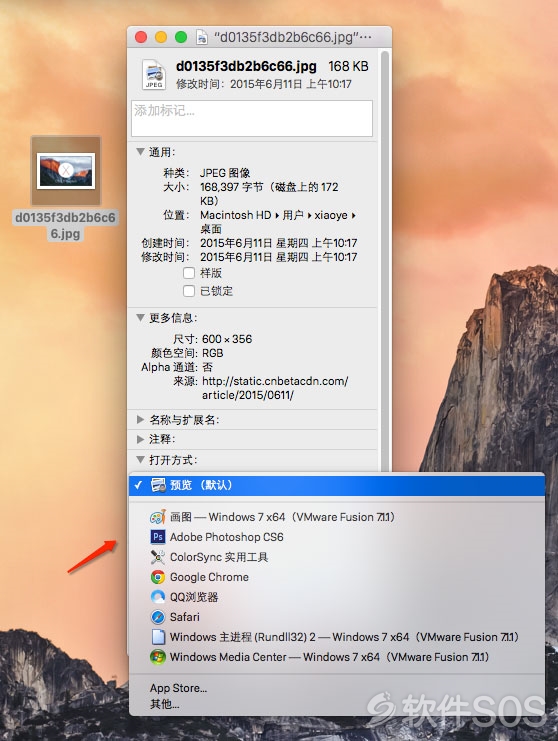Pick the Safari compass icon

tap(158, 617)
